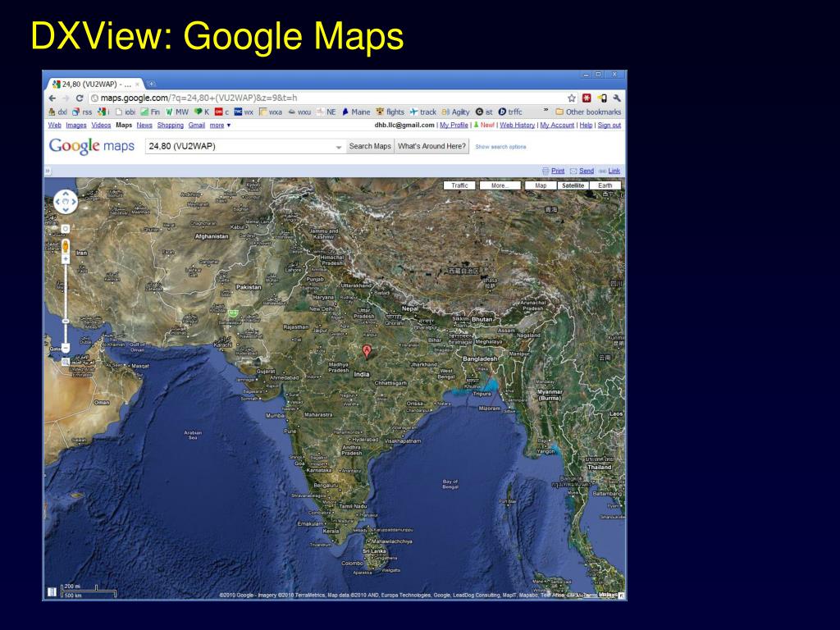The height and width of the screenshot is (630, 840).
Task: Go back with the browser back arrow
Action: pos(52,98)
